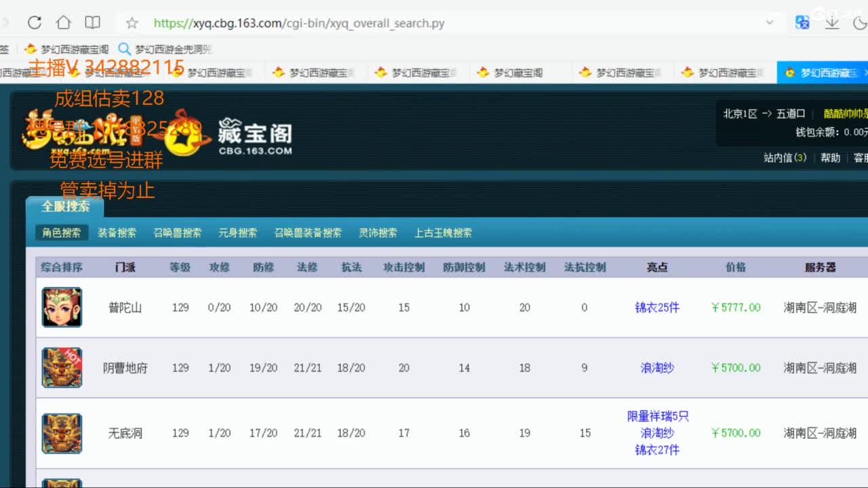Viewport: 868px width, 488px height.
Task: Click the 藏宝阁 CBG.163.COM logo
Action: tap(255, 136)
